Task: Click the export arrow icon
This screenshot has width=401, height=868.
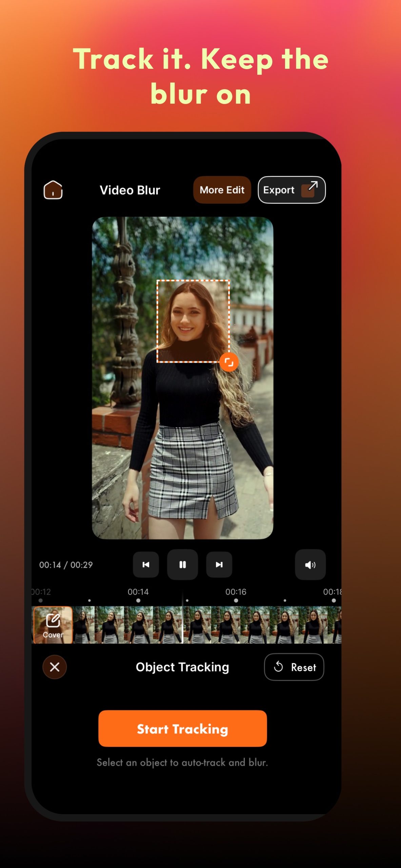Action: (x=310, y=189)
